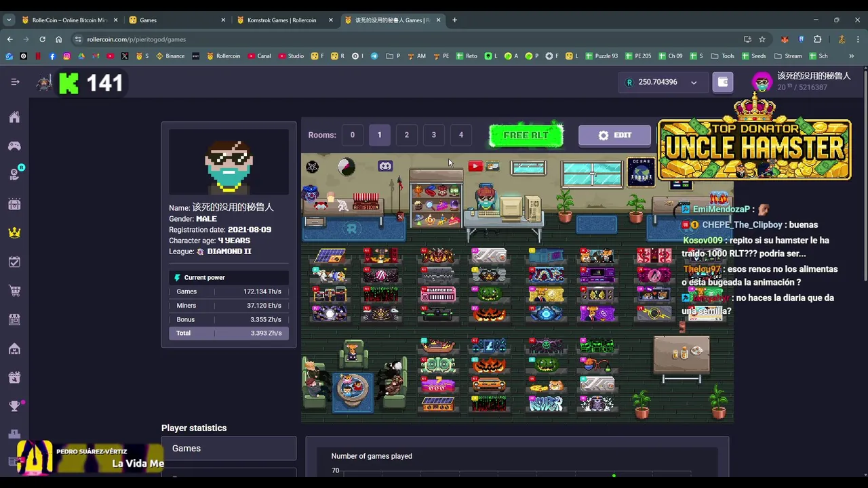Open the user profile avatar top right
The width and height of the screenshot is (868, 488).
coord(762,82)
